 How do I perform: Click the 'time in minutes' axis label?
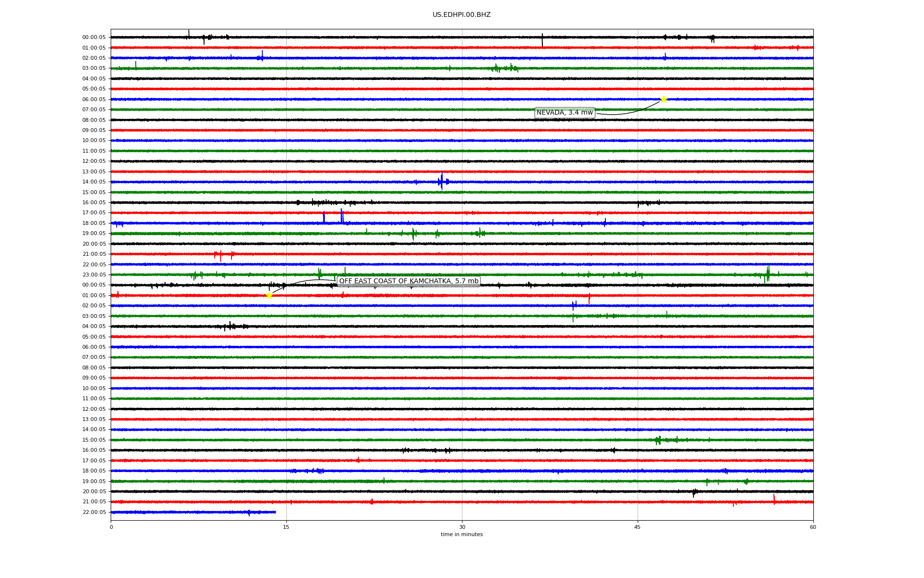pos(462,534)
